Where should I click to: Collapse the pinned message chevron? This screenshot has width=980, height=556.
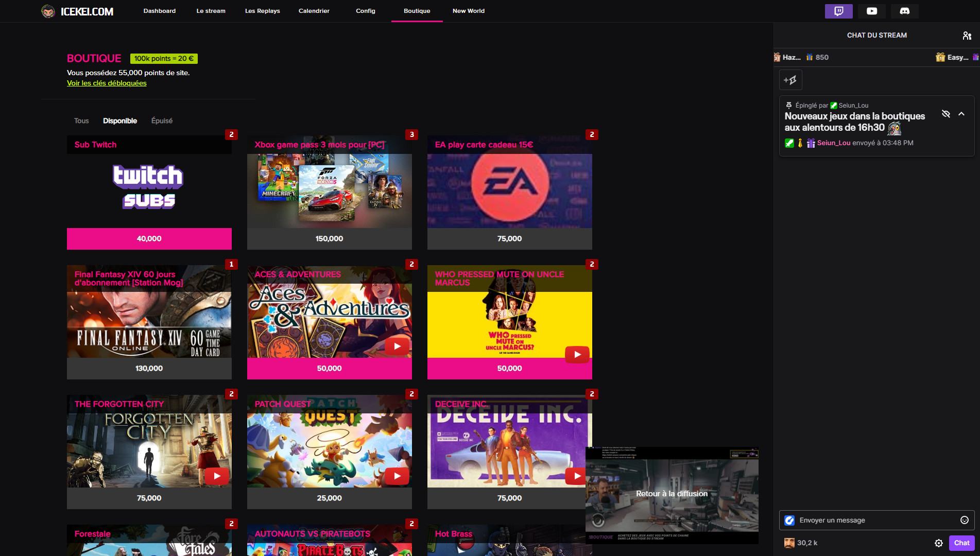(x=961, y=114)
